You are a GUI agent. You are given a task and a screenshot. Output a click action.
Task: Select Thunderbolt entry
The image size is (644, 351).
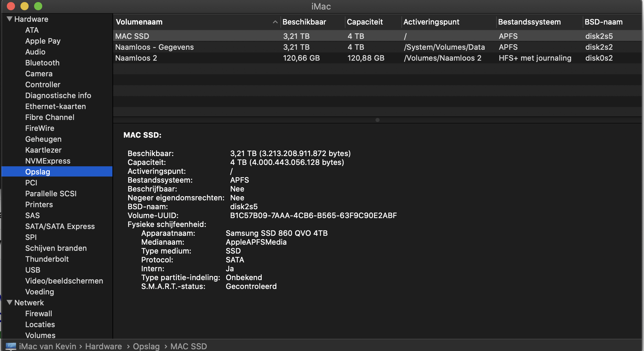click(47, 259)
